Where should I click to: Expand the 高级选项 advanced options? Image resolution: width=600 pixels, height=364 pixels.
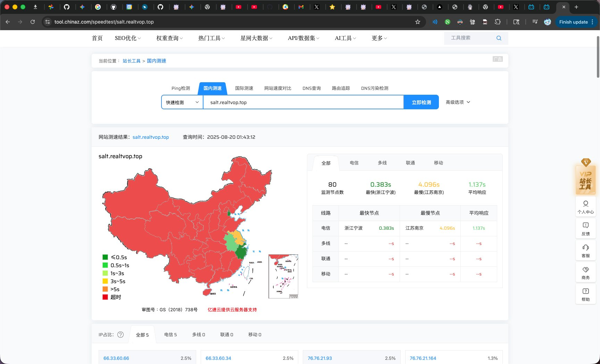[x=458, y=102]
